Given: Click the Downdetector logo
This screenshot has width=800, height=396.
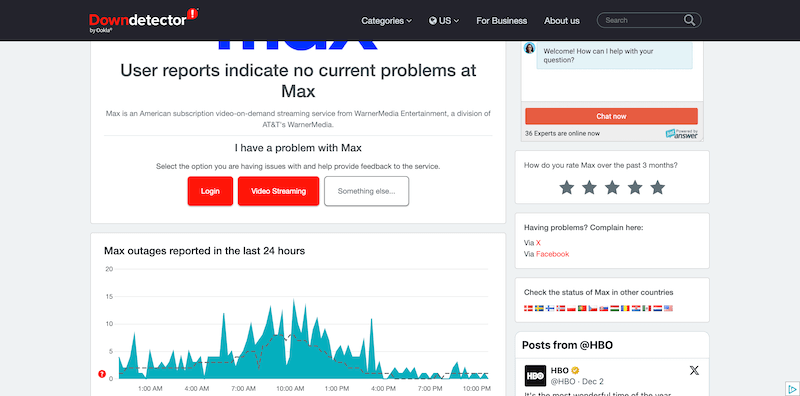Looking at the screenshot, I should [143, 20].
